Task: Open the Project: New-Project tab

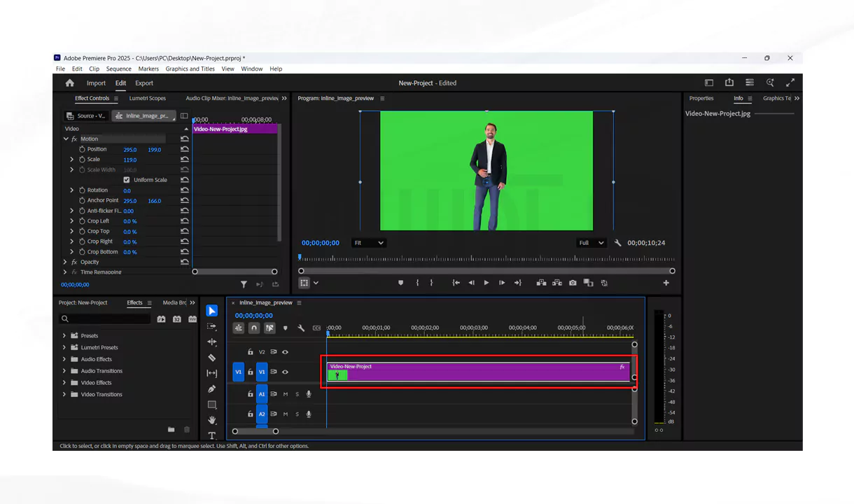Action: [83, 302]
